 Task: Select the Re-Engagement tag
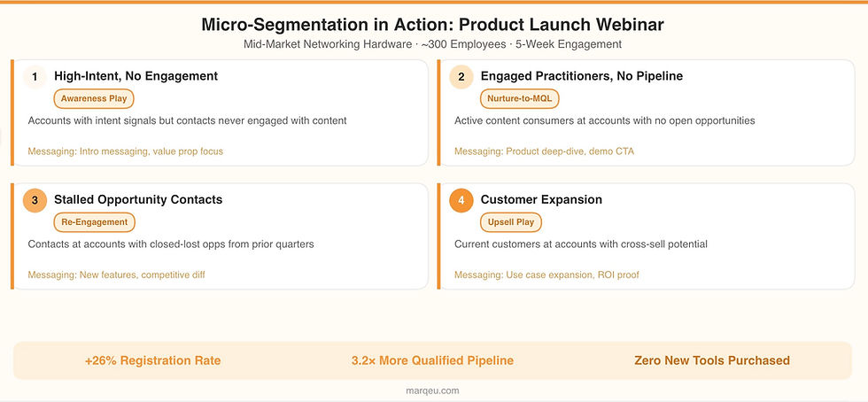94,222
